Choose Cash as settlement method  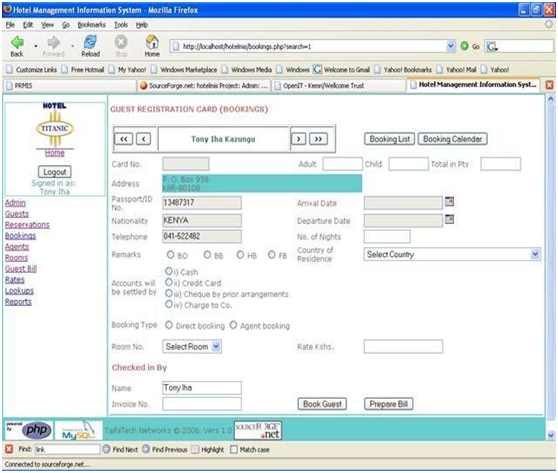(x=169, y=271)
